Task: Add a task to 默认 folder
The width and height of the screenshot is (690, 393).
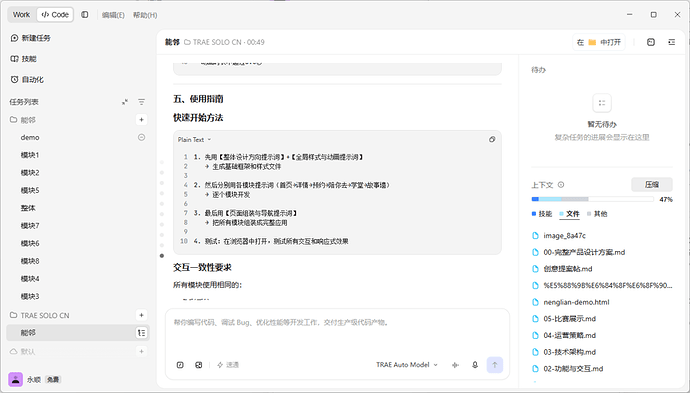Action: [141, 351]
